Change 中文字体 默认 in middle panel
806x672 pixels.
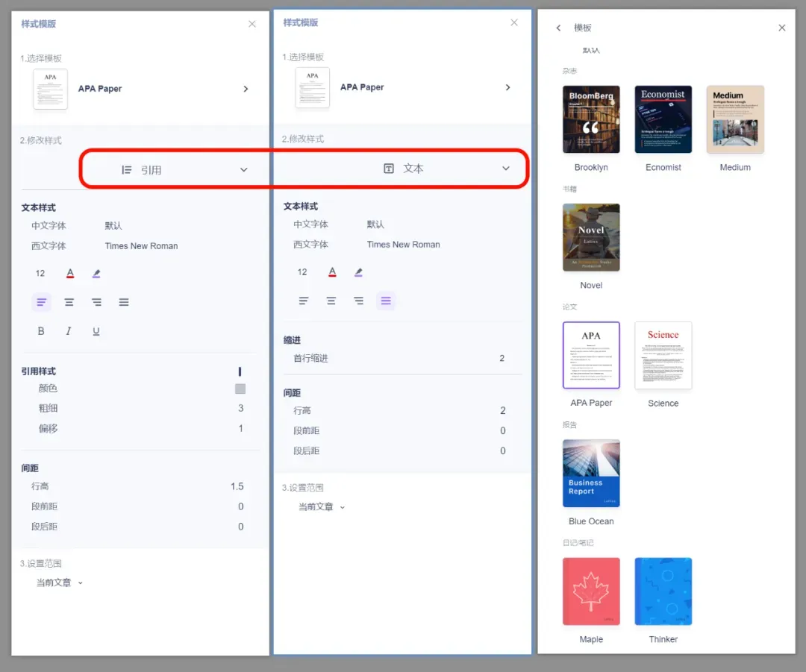[375, 224]
